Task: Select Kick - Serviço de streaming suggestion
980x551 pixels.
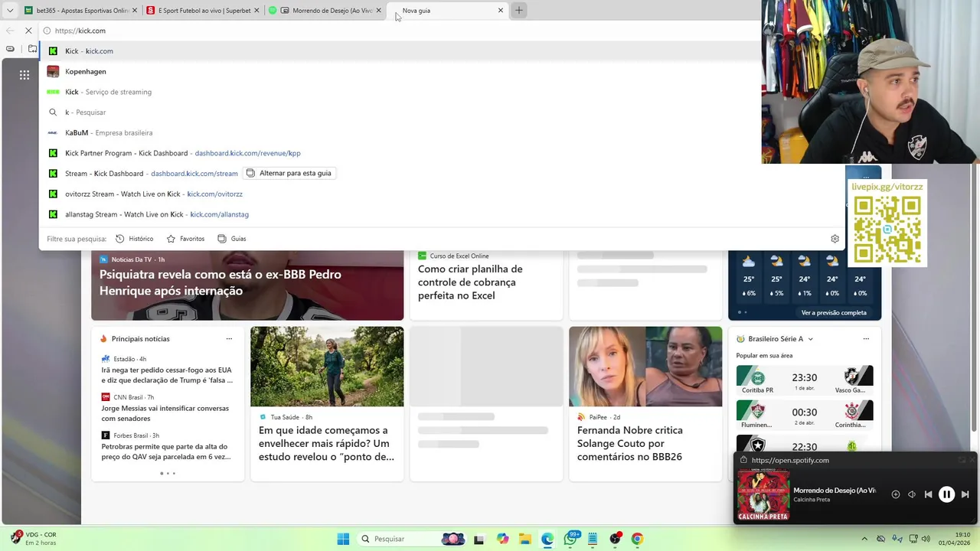Action: [x=400, y=92]
